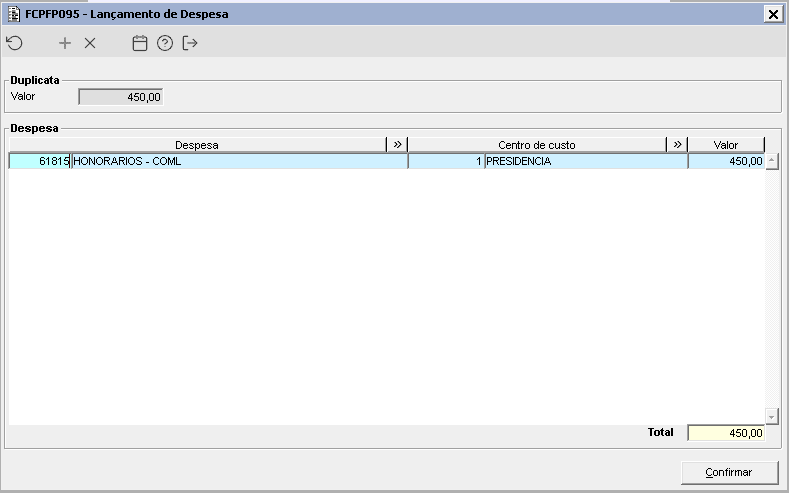Exit the form using the door-arrow icon
The image size is (789, 493).
[190, 43]
